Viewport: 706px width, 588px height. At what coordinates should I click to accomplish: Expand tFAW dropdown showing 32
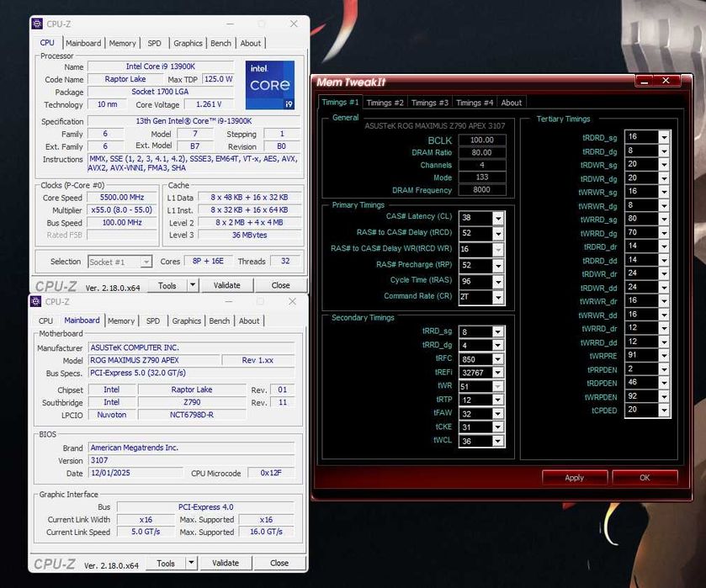click(x=497, y=414)
